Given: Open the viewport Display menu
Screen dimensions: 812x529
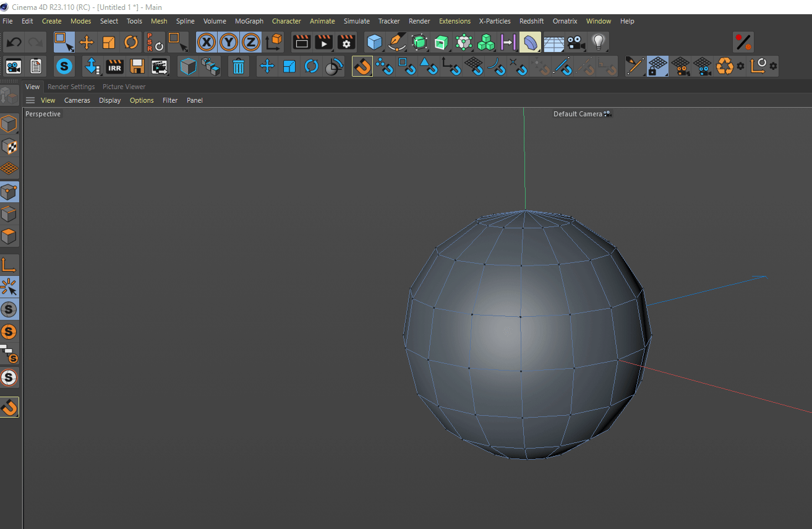Looking at the screenshot, I should coord(109,100).
